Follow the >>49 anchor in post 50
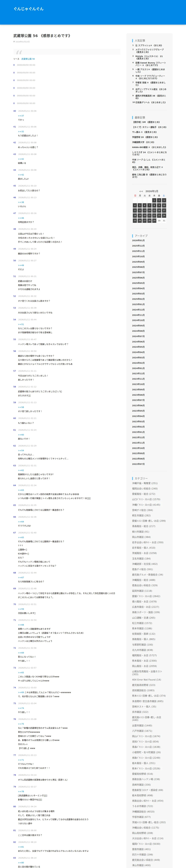The width and height of the screenshot is (186, 868). tap(21, 265)
